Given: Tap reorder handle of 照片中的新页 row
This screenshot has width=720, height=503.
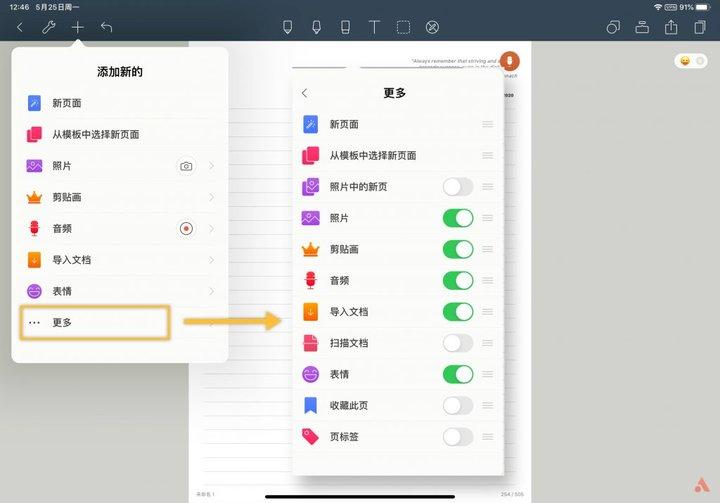Looking at the screenshot, I should coord(488,187).
